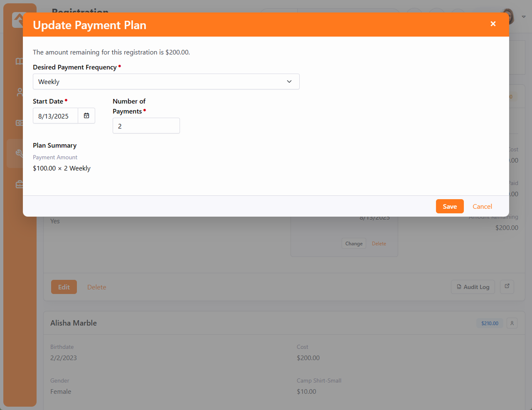Click the Change payment plan button

click(x=354, y=244)
